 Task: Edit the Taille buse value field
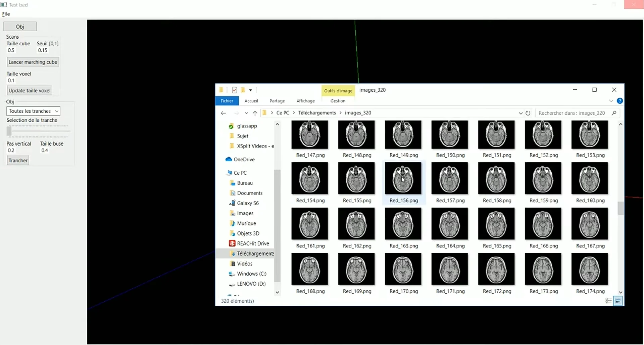[45, 150]
